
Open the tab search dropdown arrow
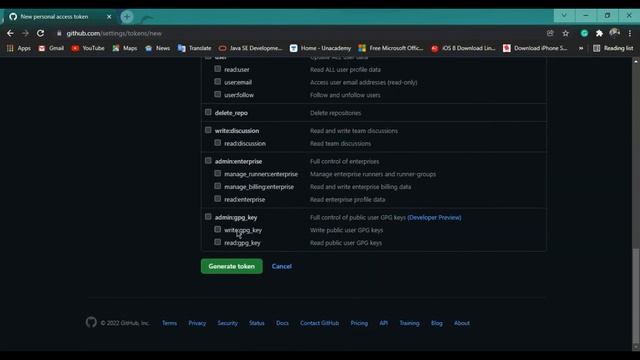[564, 16]
